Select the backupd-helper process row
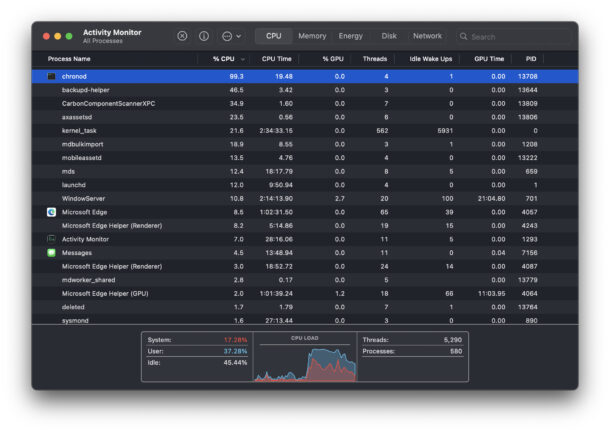The width and height of the screenshot is (610, 432). 305,90
